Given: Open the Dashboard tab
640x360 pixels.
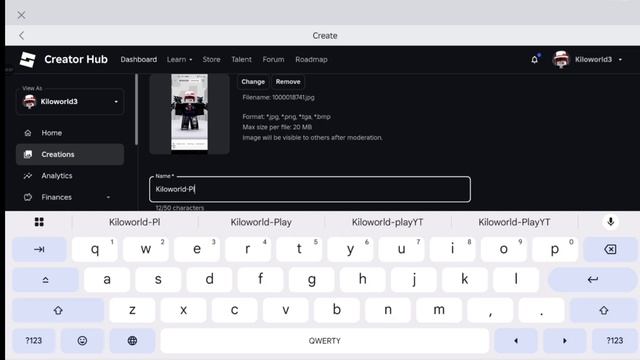Looking at the screenshot, I should click(138, 60).
